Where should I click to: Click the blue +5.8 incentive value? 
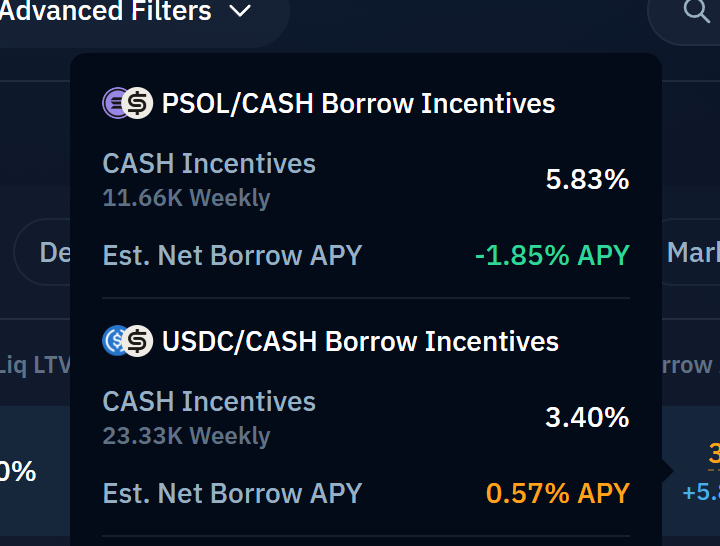(701, 493)
